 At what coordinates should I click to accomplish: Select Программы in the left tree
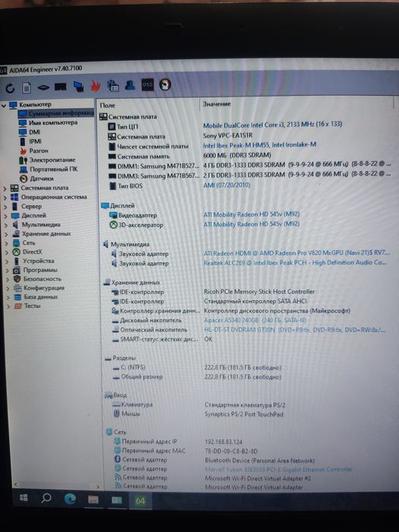coord(40,270)
